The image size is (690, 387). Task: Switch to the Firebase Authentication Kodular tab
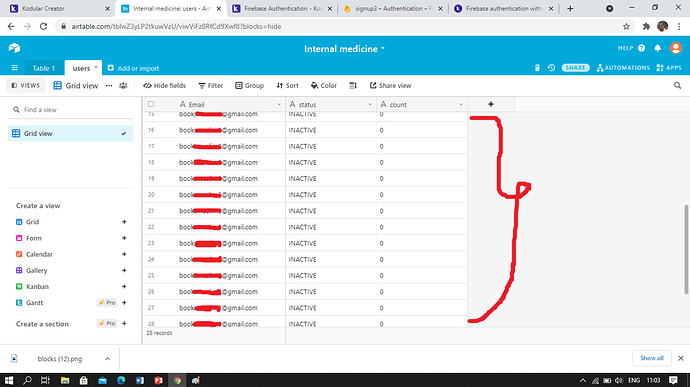tap(282, 8)
